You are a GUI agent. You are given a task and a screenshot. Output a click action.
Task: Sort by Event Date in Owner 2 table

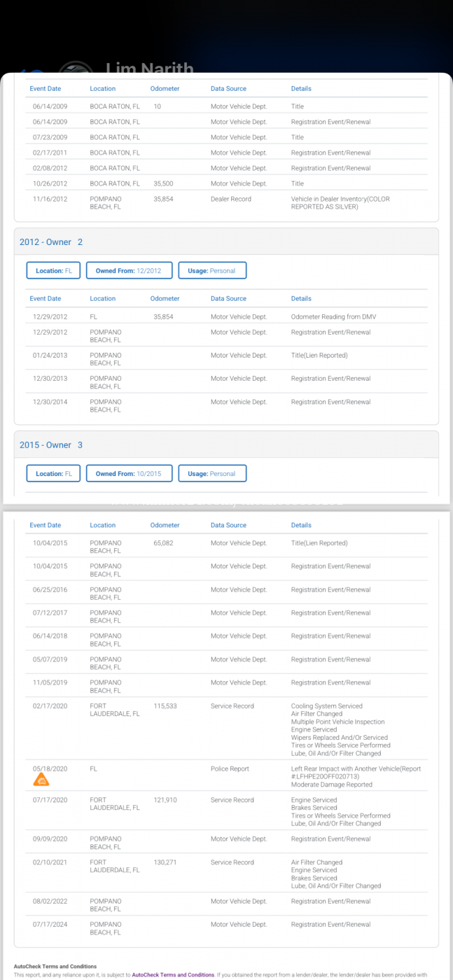pos(45,299)
